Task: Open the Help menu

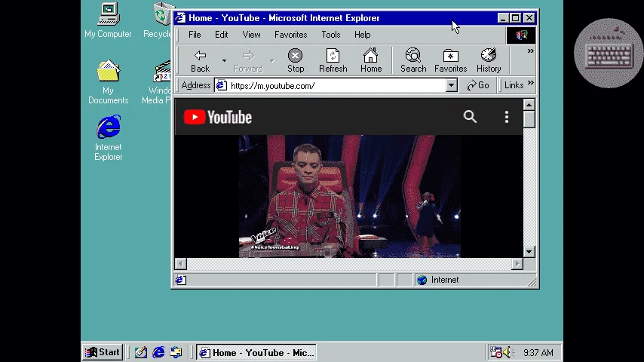Action: pyautogui.click(x=362, y=35)
